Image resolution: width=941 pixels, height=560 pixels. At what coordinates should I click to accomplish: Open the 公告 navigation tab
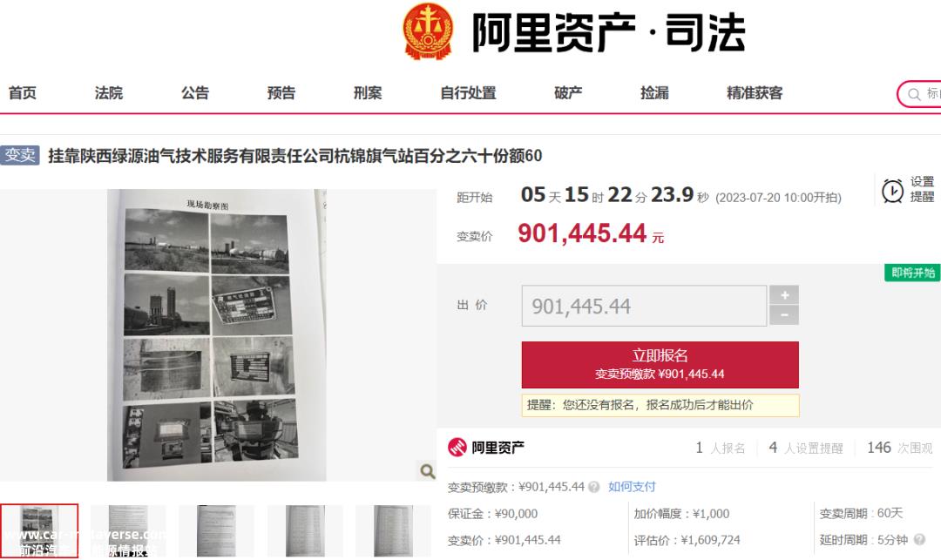[x=195, y=93]
